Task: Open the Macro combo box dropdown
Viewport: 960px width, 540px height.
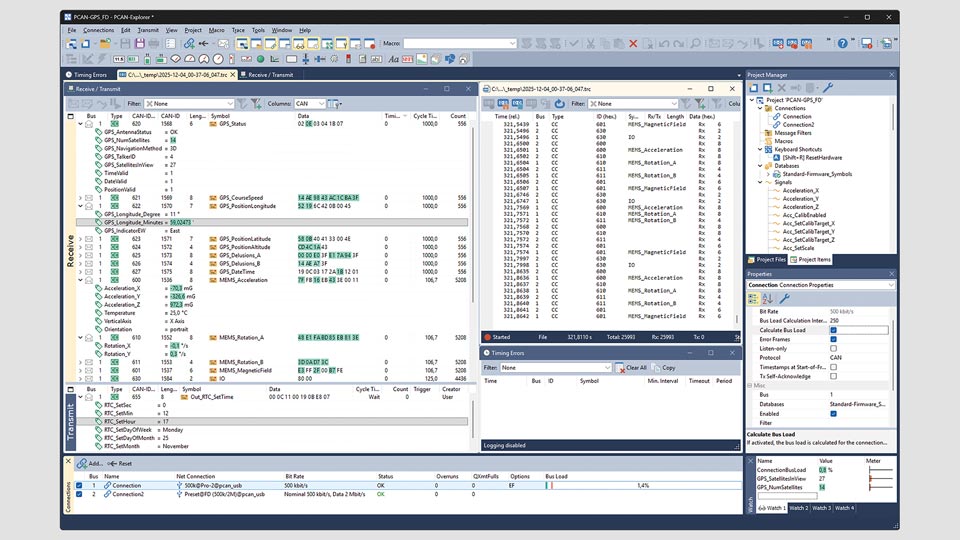Action: 512,43
